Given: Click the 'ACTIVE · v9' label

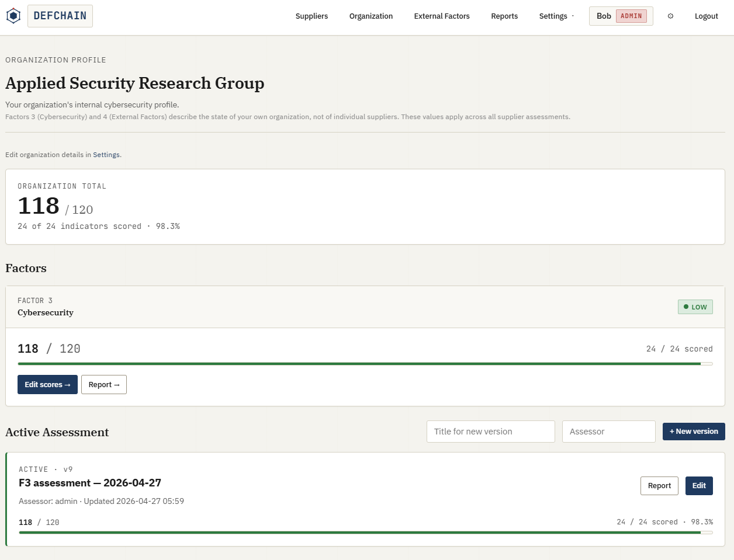Looking at the screenshot, I should (46, 469).
